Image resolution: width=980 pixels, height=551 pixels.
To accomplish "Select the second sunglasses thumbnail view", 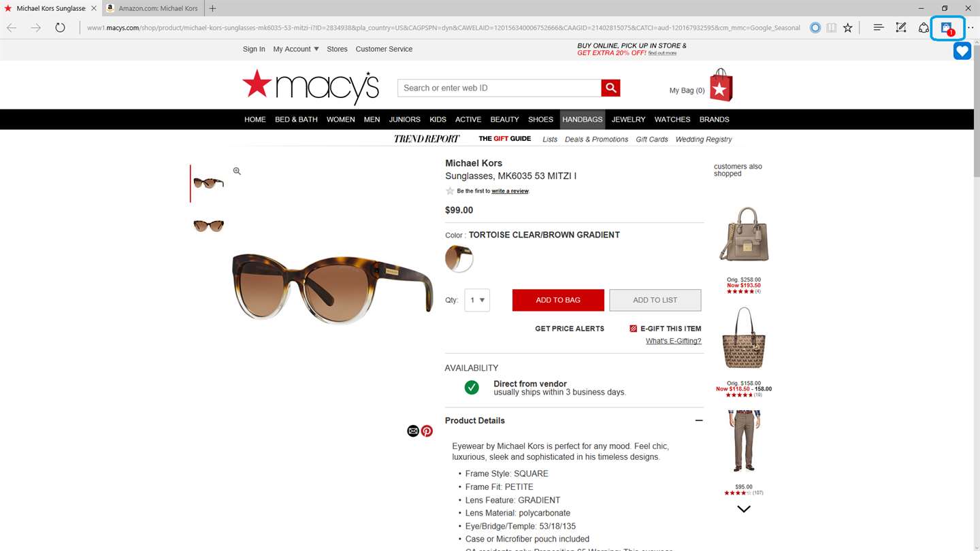I will pos(208,226).
